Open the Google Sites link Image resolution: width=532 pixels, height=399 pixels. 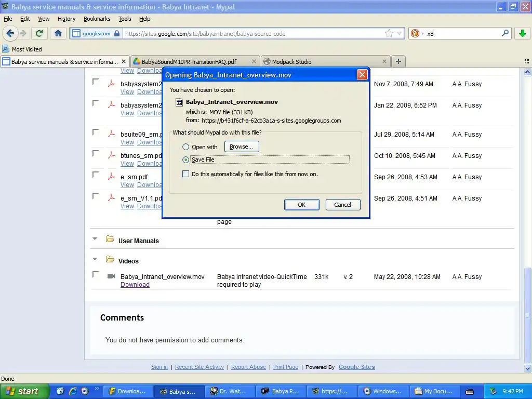[357, 367]
